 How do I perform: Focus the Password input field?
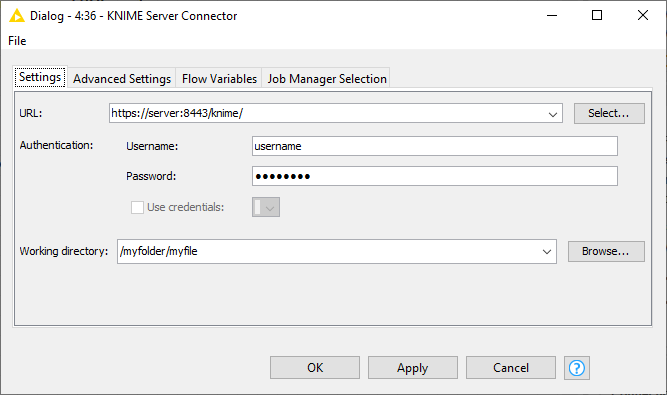(x=434, y=176)
